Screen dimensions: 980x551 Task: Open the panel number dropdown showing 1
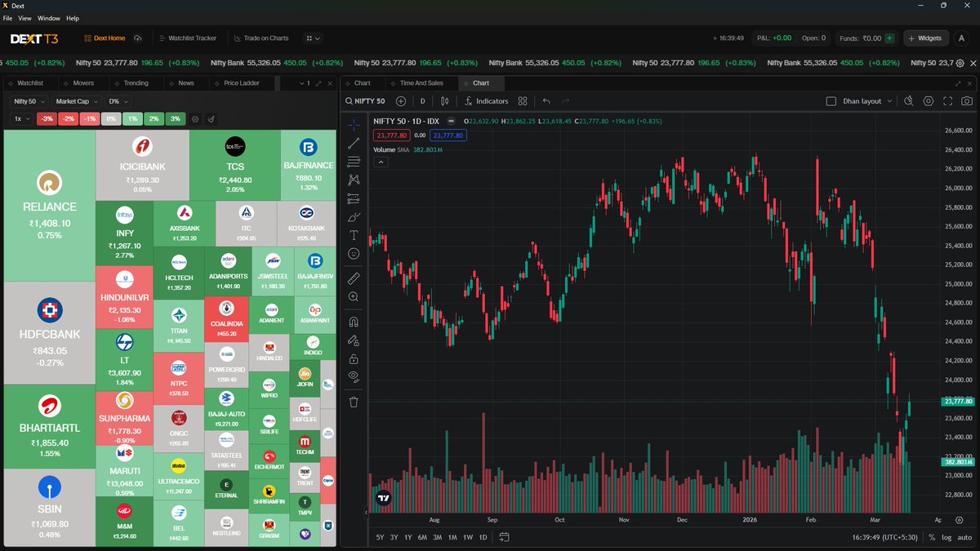(x=304, y=83)
